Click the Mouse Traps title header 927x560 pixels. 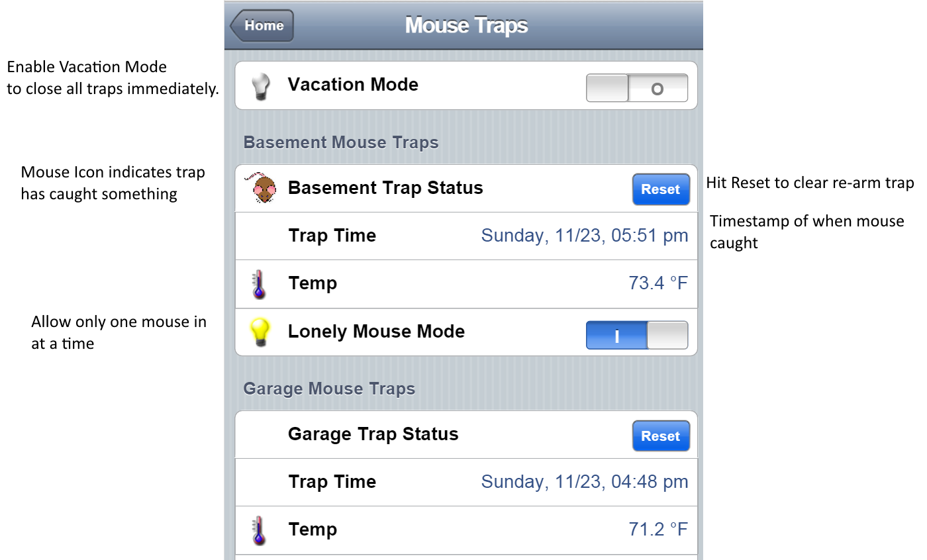coord(466,26)
